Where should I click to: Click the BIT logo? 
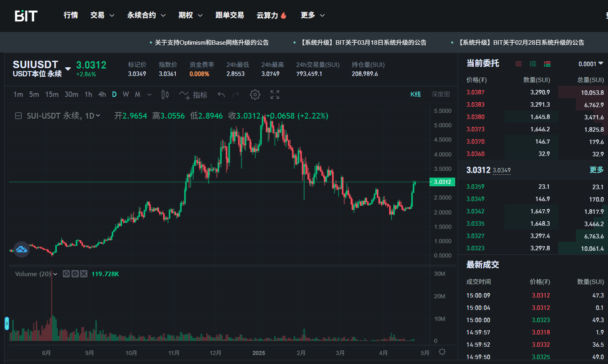(x=26, y=16)
